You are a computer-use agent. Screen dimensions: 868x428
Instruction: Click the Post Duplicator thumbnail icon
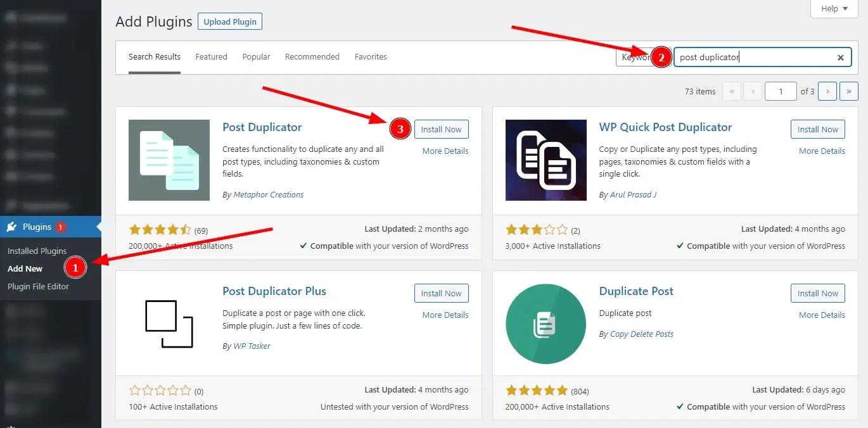[x=169, y=160]
